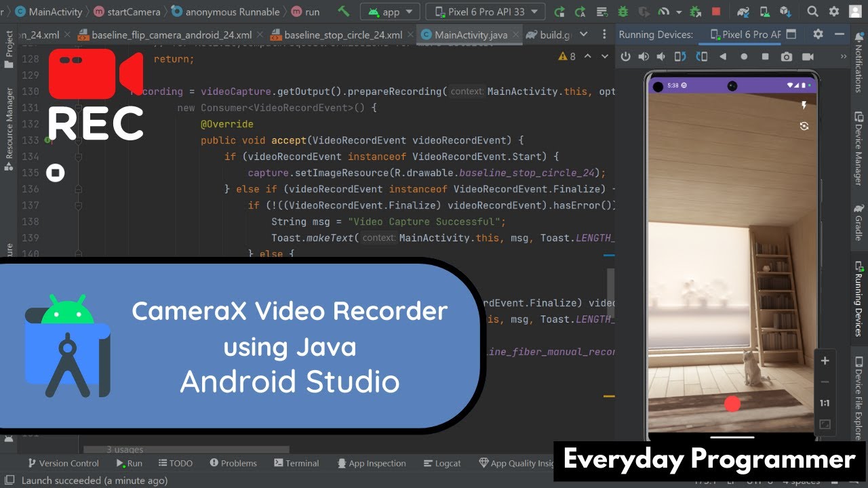Open the Gradle side panel
Screen dimensions: 868x488
(x=859, y=222)
